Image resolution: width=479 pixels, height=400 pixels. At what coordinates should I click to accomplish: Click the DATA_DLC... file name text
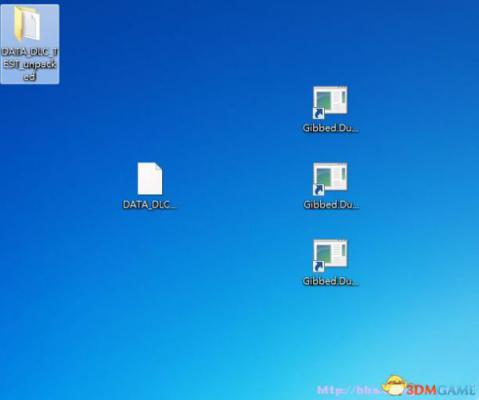coord(149,204)
